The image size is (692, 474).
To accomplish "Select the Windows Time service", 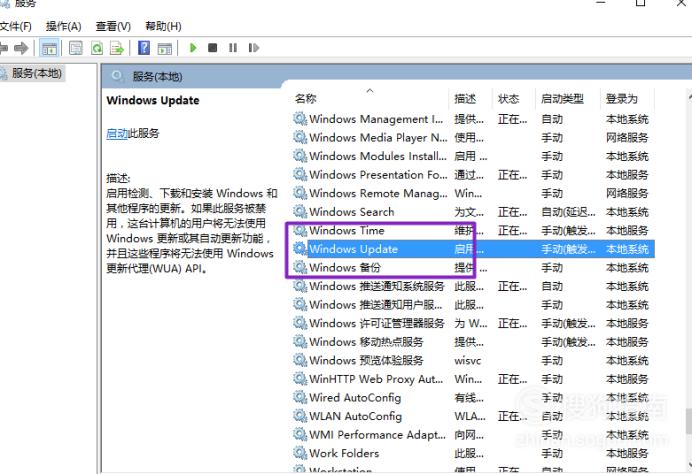I will [473, 230].
